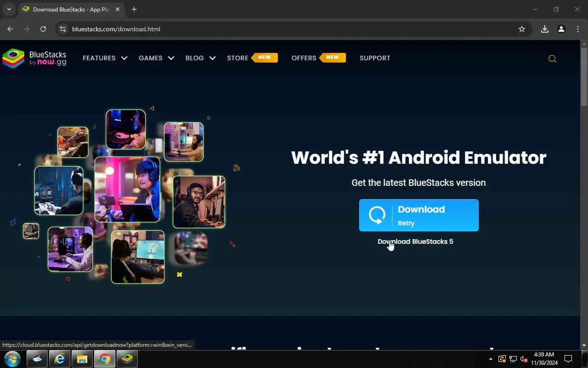The height and width of the screenshot is (368, 588).
Task: Reload the page with the refresh icon
Action: 43,29
